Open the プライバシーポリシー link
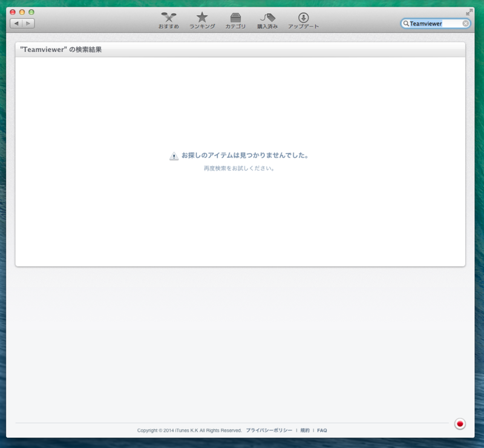This screenshot has width=484, height=448. pos(269,430)
